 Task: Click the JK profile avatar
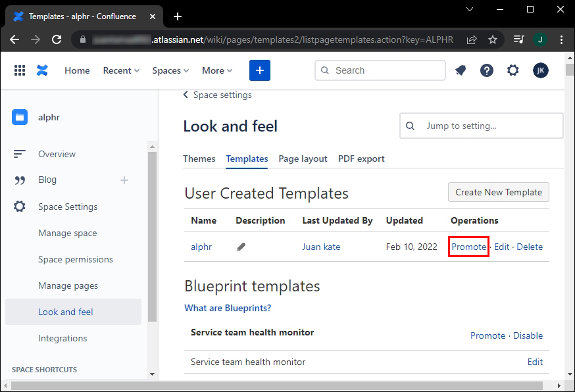coord(540,70)
